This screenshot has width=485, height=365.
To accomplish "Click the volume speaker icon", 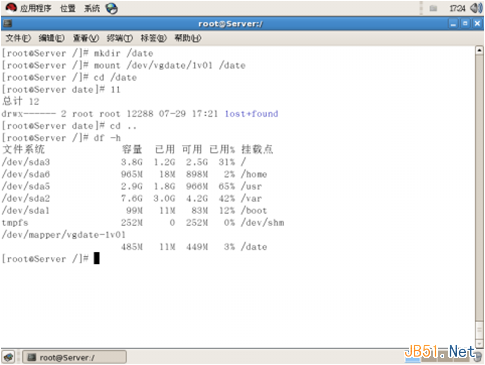I will coord(476,8).
